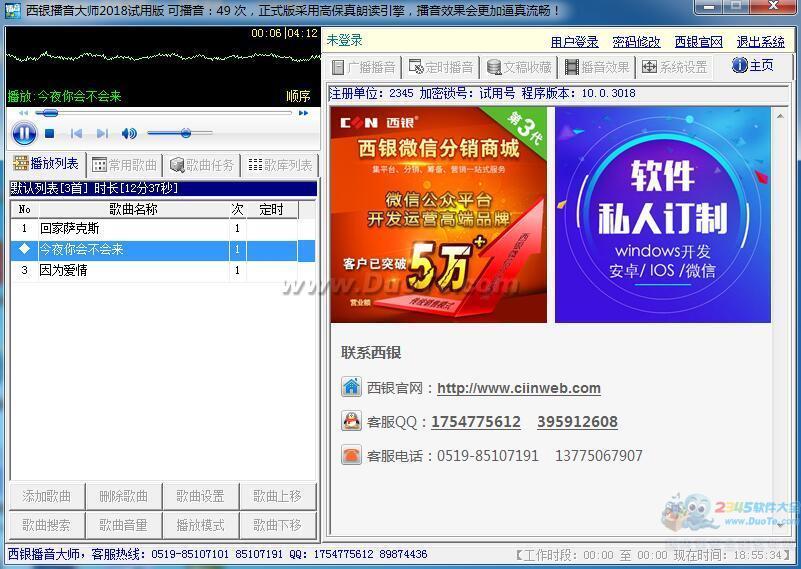Viewport: 801px width, 569px height.
Task: Click the 歌曲下移 button
Action: pos(278,525)
